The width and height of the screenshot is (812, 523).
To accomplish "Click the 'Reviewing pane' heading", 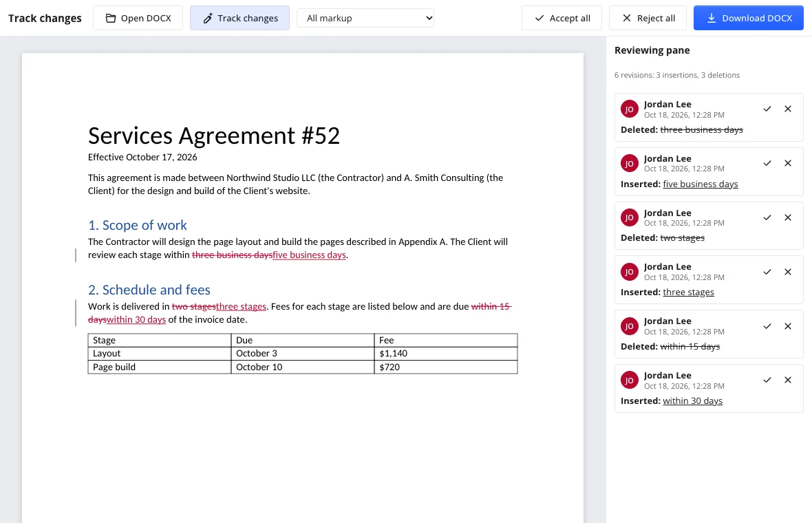I will [x=652, y=50].
